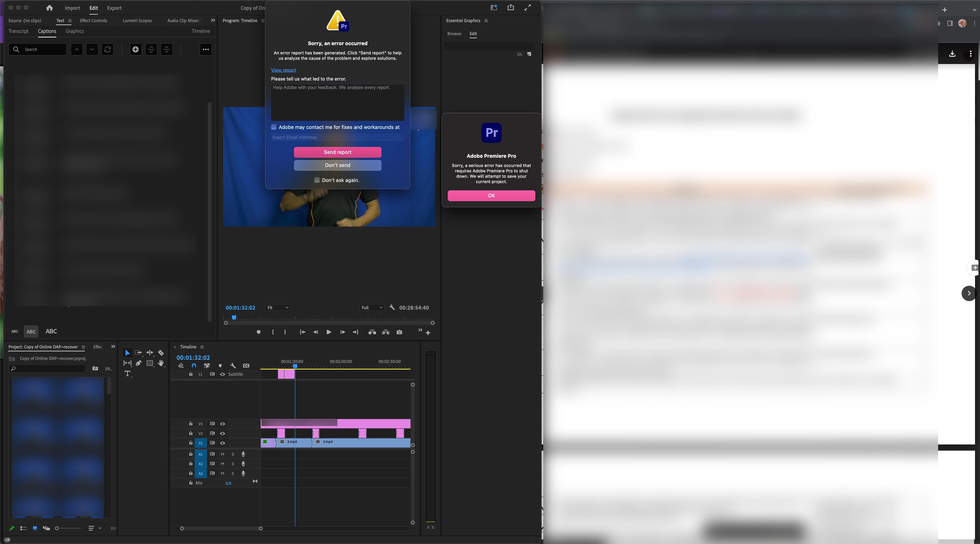This screenshot has width=980, height=544.
Task: Click the Export Frame camera icon
Action: tap(399, 332)
